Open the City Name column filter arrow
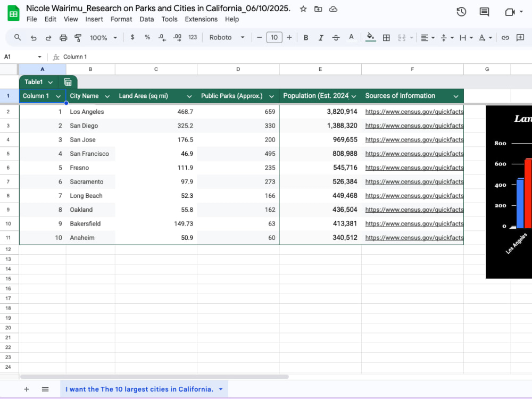 pyautogui.click(x=107, y=96)
